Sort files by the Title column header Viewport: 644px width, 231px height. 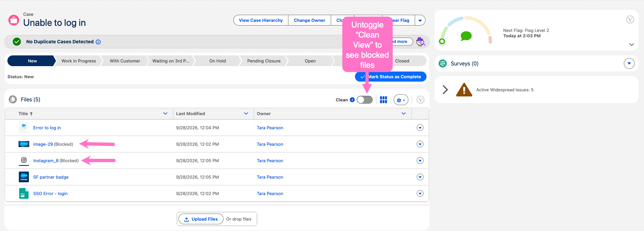(x=26, y=113)
